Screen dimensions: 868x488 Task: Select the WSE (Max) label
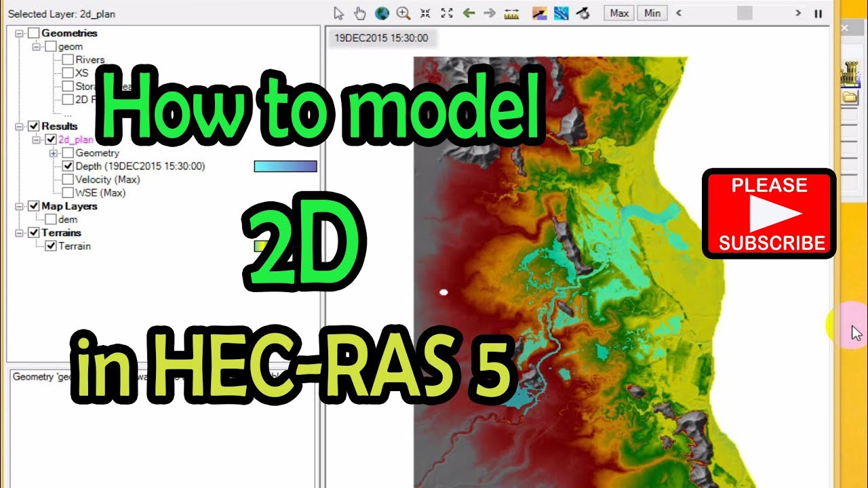tap(100, 192)
